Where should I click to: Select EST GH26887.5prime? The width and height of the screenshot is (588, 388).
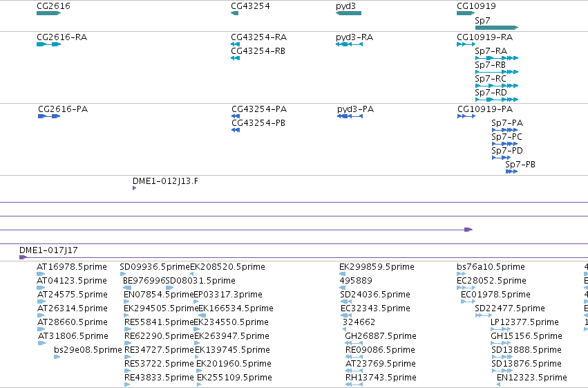point(354,343)
